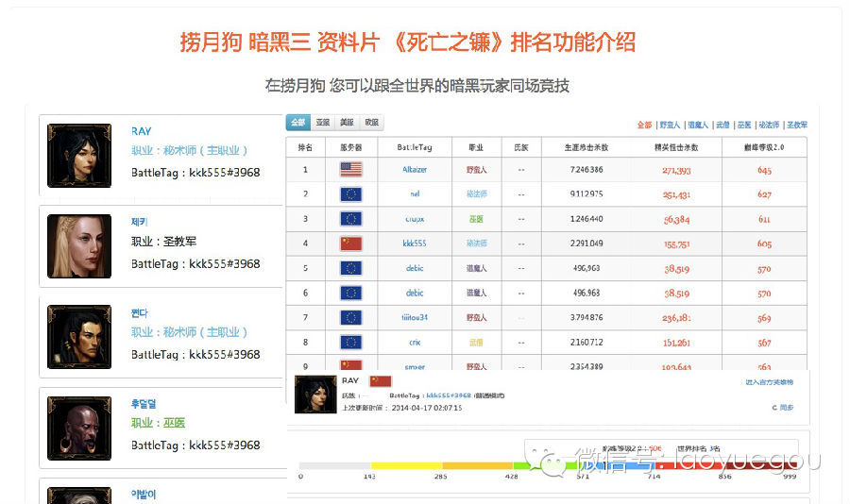Click the 제키 character portrait

pyautogui.click(x=79, y=246)
